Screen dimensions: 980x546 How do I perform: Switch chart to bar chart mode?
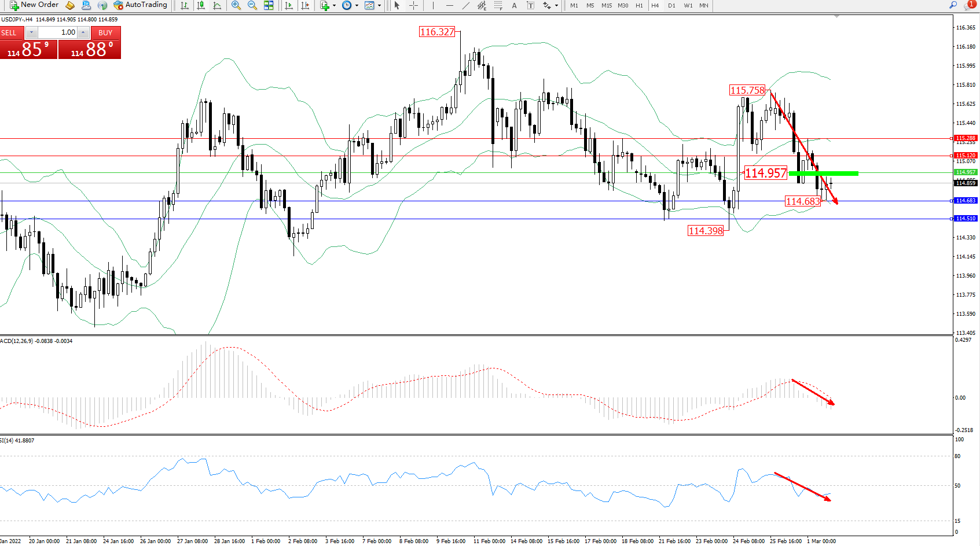pos(184,5)
